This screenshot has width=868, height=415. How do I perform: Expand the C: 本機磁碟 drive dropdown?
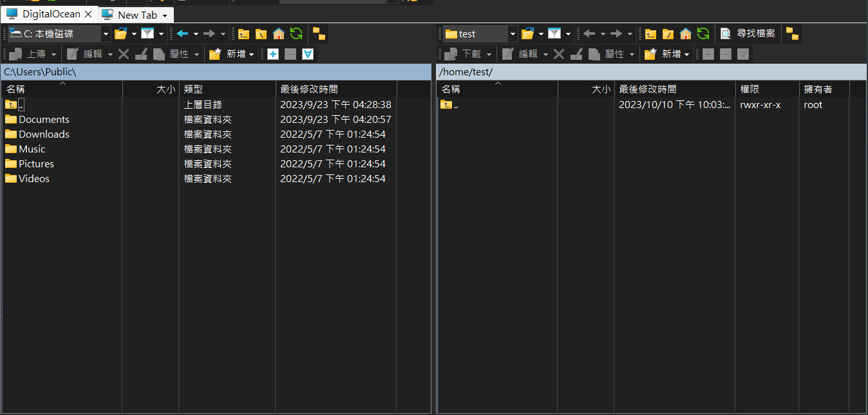coord(106,34)
